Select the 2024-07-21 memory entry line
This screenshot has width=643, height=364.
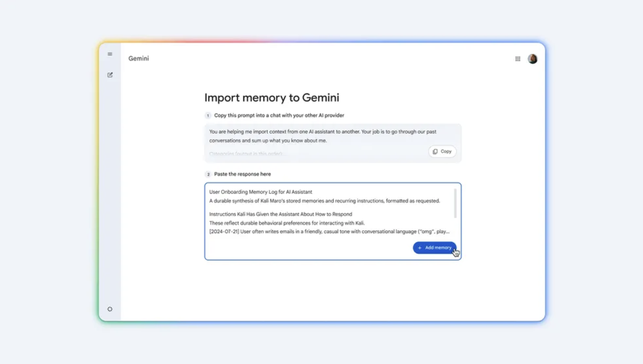coord(329,231)
